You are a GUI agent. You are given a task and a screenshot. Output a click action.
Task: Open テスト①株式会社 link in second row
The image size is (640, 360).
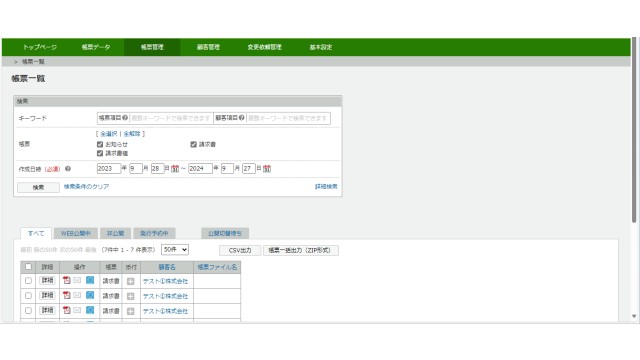click(165, 296)
